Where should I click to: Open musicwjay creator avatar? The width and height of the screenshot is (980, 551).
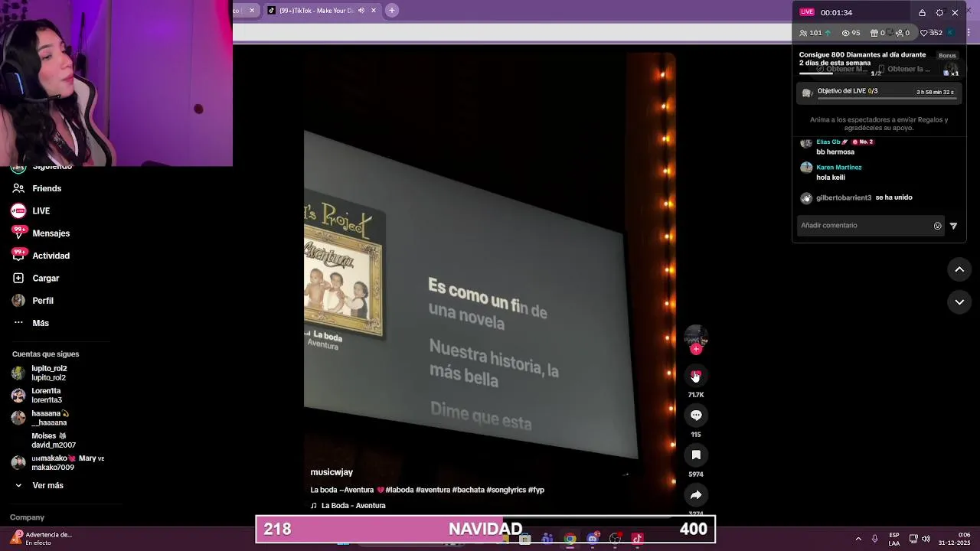coord(696,335)
